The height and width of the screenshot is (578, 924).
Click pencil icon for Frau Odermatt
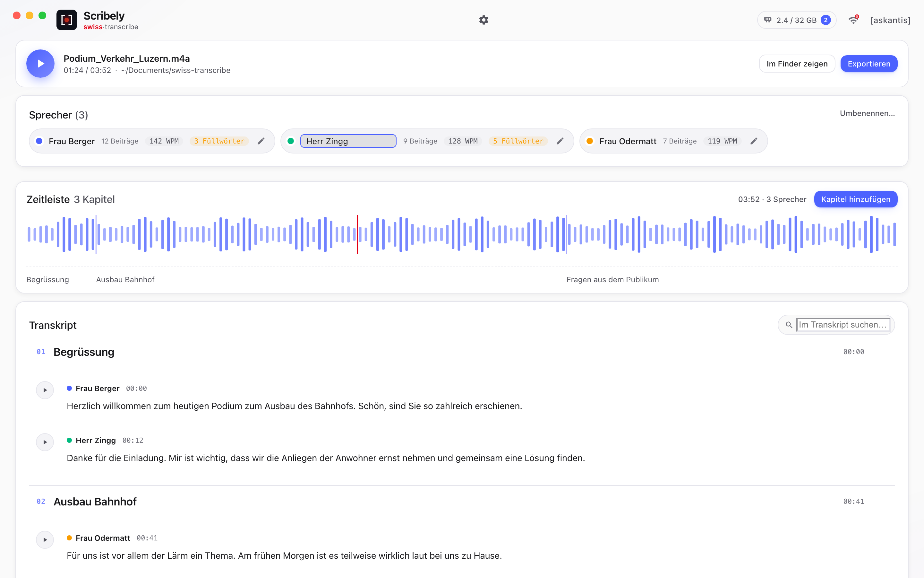tap(754, 141)
